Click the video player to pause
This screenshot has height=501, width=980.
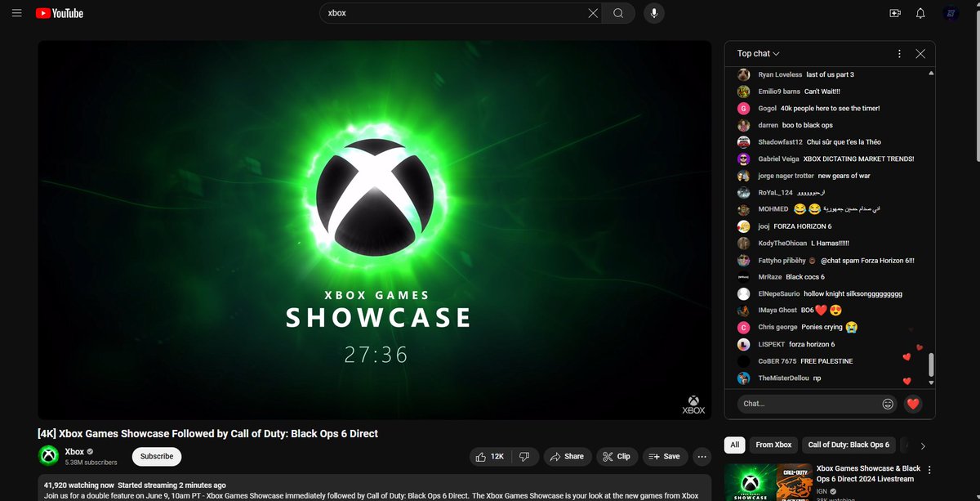coord(375,230)
